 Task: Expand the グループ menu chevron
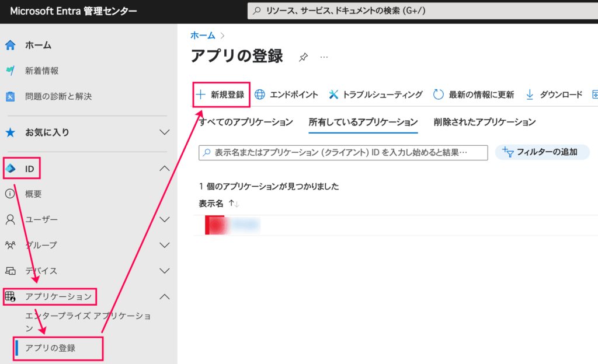[x=164, y=245]
